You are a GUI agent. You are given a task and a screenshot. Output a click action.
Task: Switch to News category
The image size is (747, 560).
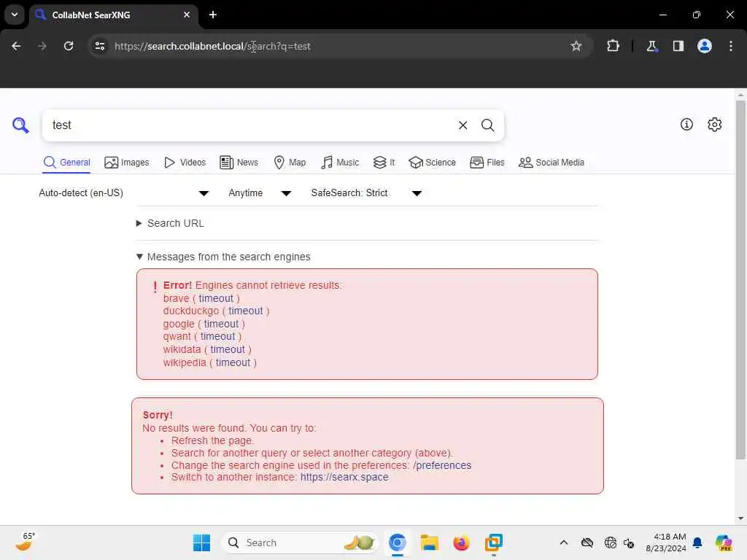239,163
